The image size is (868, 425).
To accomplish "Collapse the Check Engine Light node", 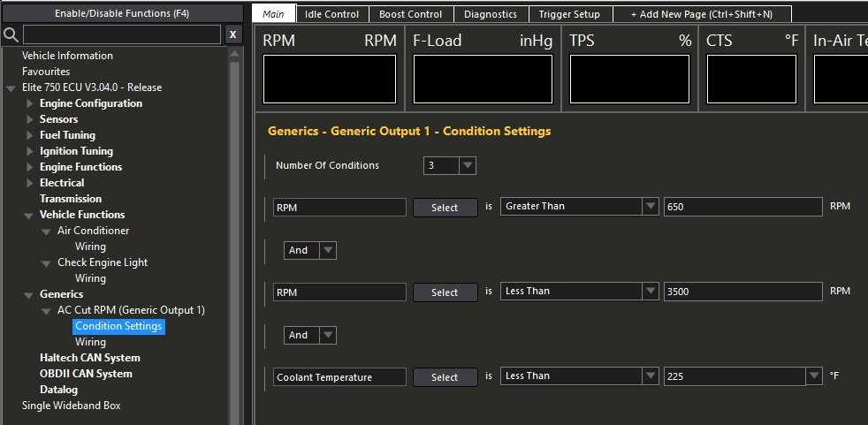I will point(47,263).
